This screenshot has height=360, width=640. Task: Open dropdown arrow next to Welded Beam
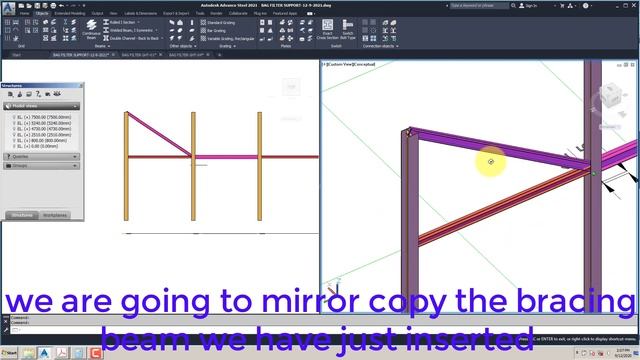click(156, 30)
